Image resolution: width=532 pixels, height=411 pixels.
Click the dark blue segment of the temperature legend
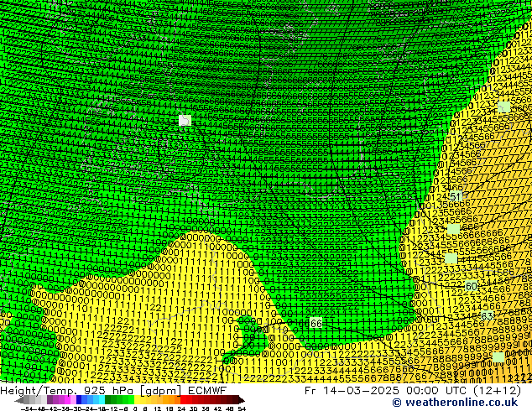pyautogui.click(x=79, y=400)
